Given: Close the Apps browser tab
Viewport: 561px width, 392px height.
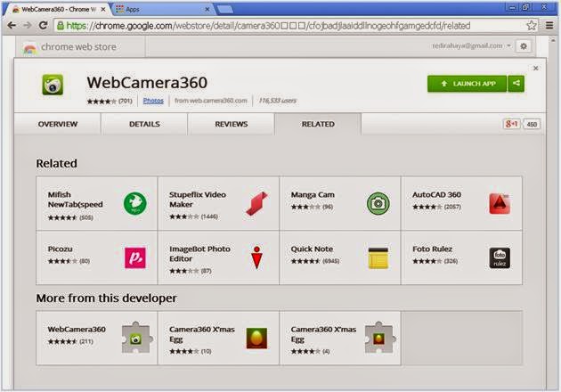Looking at the screenshot, I should click(207, 9).
